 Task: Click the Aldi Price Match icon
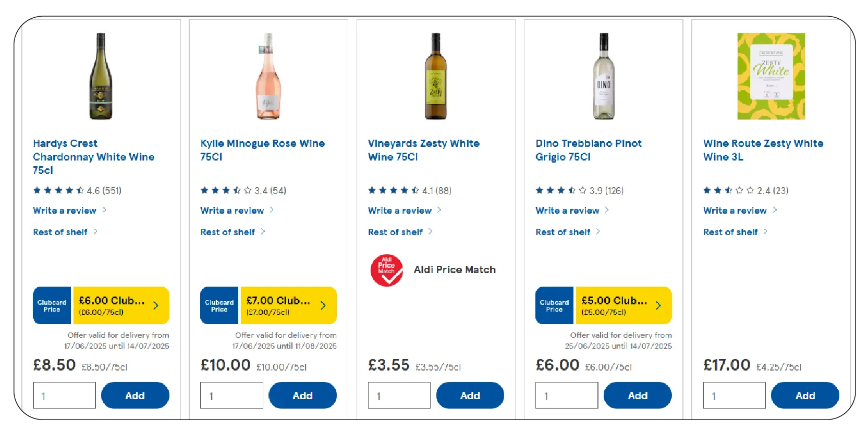[x=386, y=269]
